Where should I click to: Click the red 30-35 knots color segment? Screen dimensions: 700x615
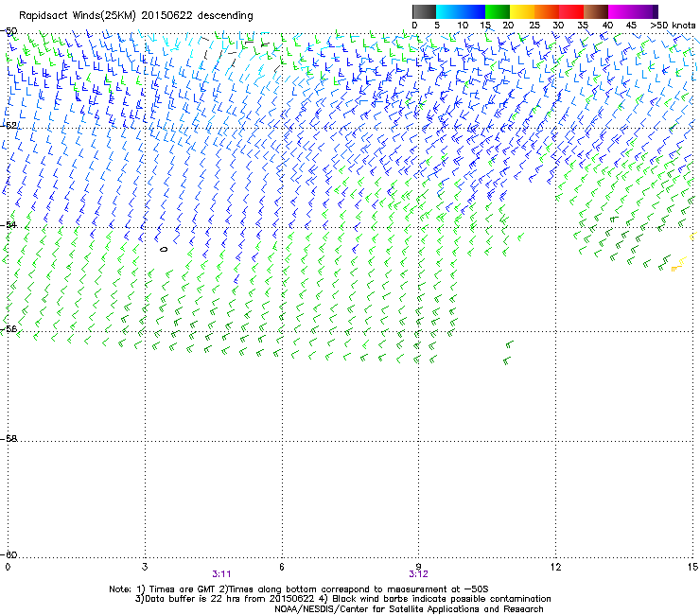tap(571, 11)
